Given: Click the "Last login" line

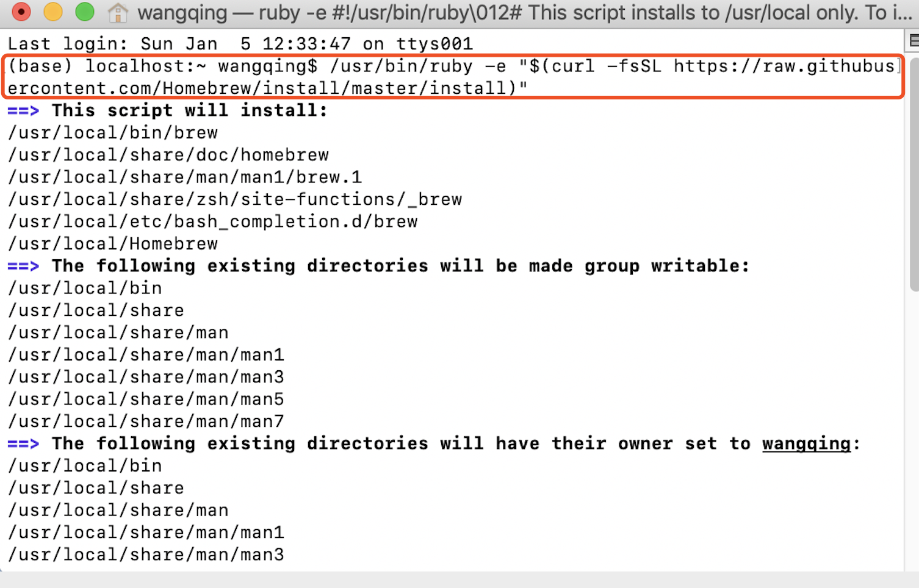Looking at the screenshot, I should [240, 44].
